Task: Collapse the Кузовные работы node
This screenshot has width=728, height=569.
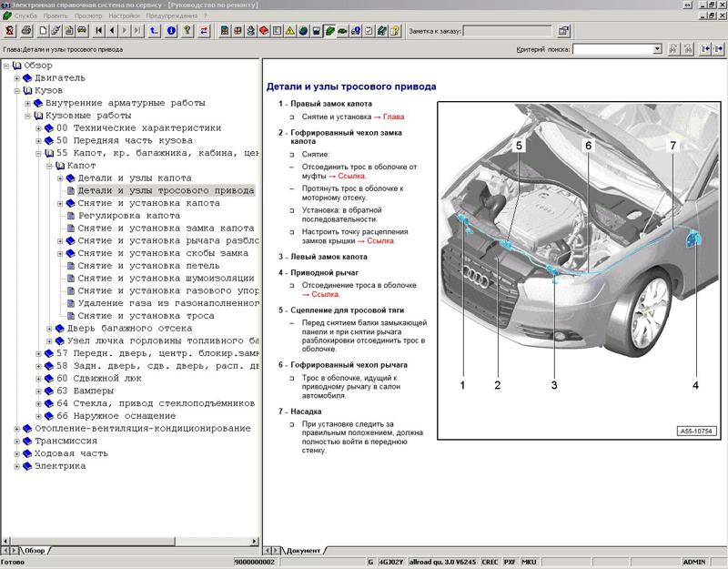Action: [x=27, y=116]
